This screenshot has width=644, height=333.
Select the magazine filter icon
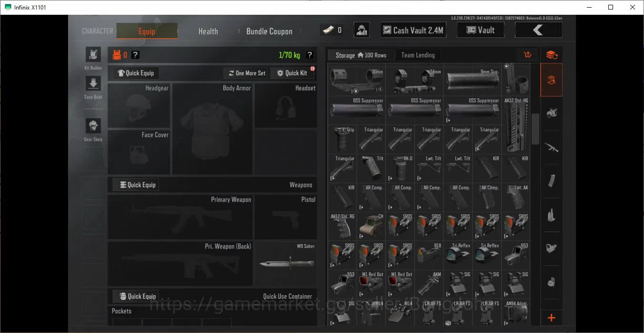[552, 181]
